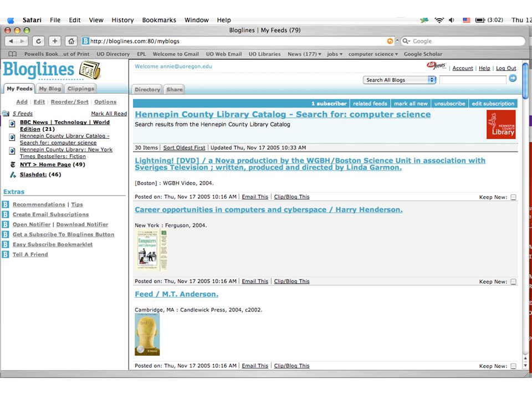Click the Mark All Read link
The image size is (532, 399).
(109, 114)
